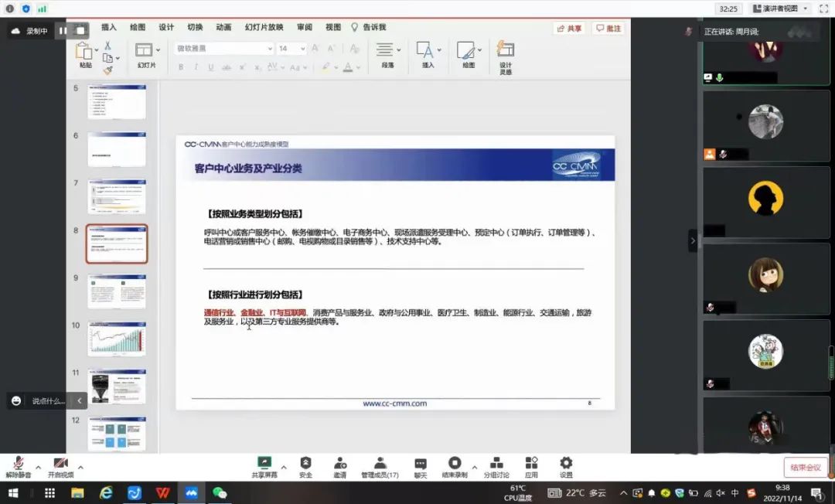835x504 pixels.
Task: Expand the share screen options caret
Action: 284,468
